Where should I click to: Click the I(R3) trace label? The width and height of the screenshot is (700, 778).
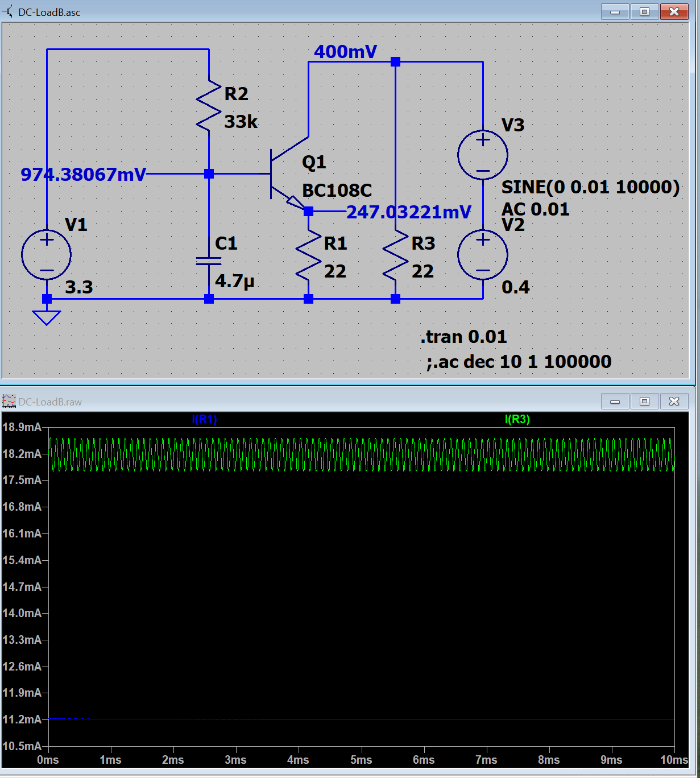(x=517, y=419)
